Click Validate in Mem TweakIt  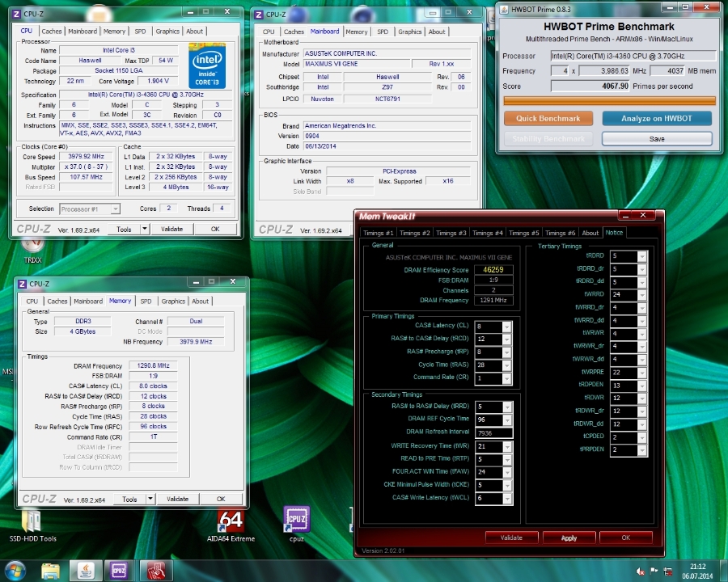pos(512,538)
